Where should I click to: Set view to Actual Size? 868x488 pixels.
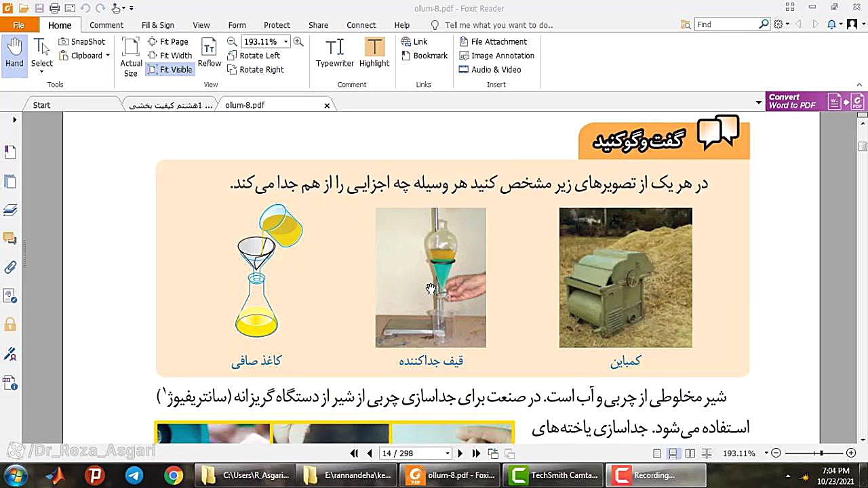(131, 57)
